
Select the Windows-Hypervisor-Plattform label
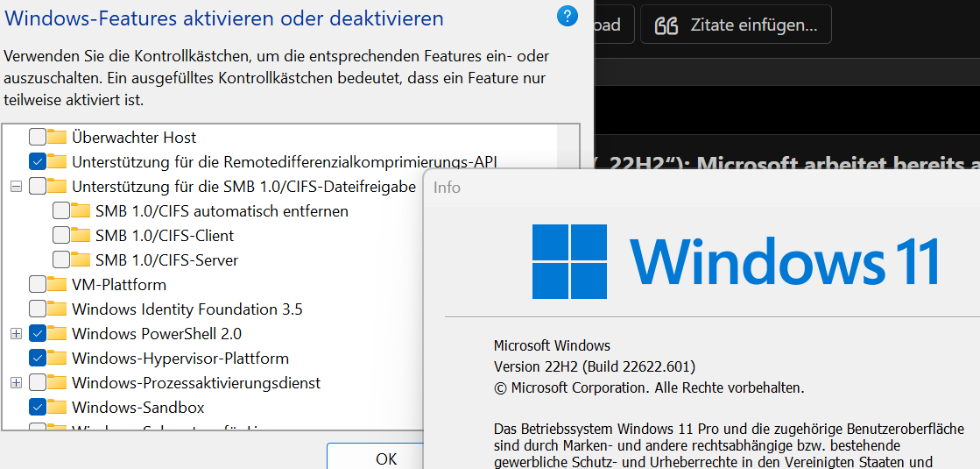pos(180,359)
